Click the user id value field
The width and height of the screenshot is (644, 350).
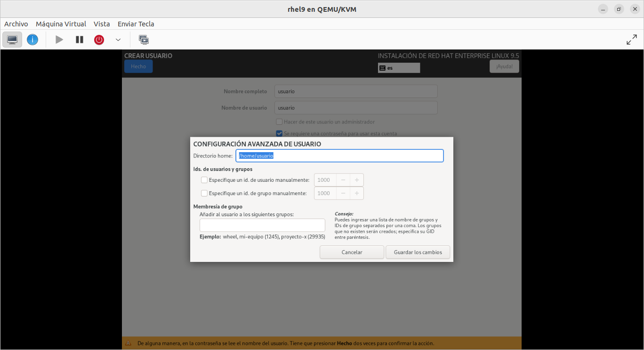click(325, 180)
